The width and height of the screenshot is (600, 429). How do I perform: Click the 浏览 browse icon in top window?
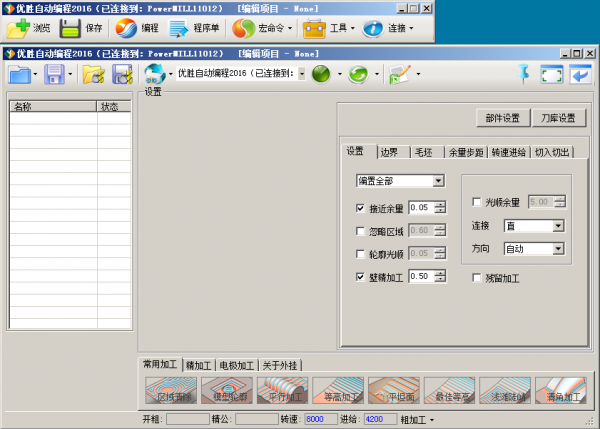coord(18,28)
